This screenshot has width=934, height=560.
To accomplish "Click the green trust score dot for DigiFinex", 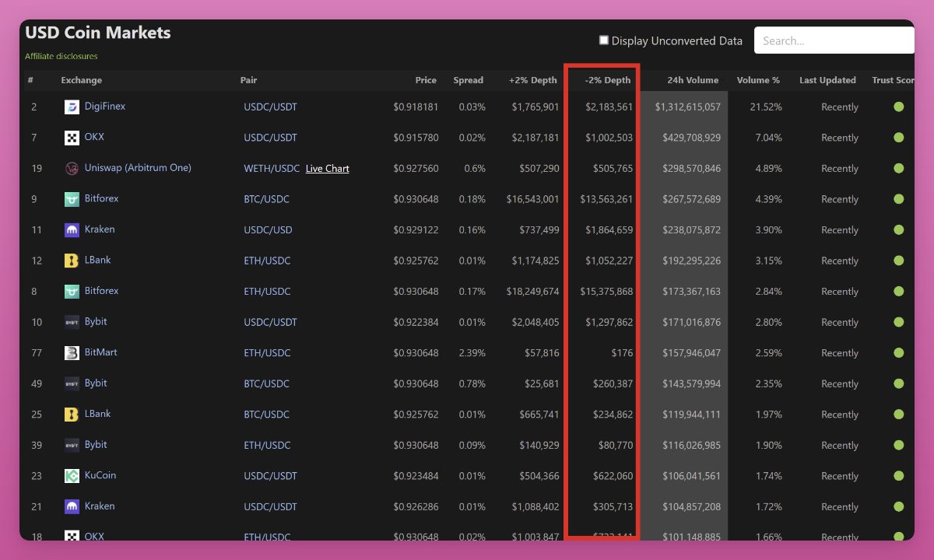I will (x=899, y=107).
